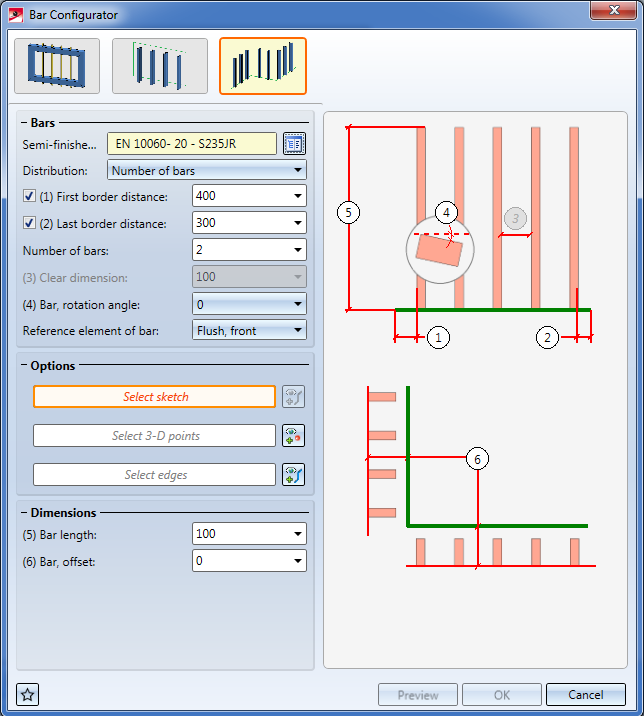Click the Select edges button

154,475
